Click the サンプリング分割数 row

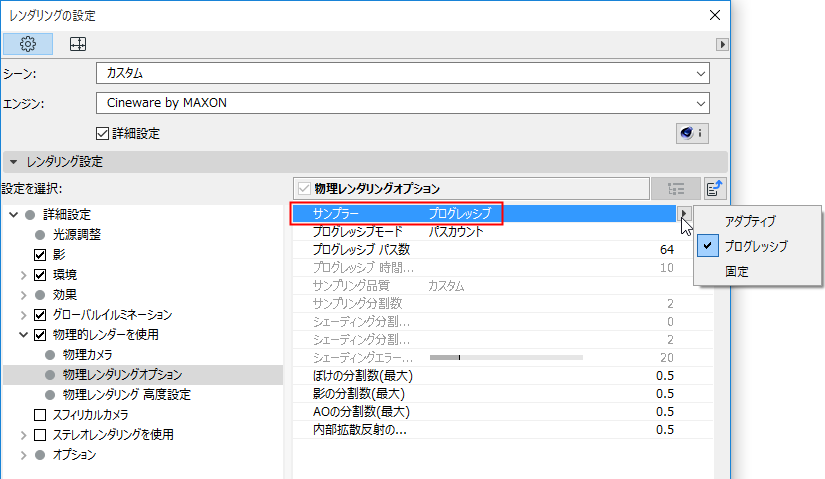click(502, 304)
